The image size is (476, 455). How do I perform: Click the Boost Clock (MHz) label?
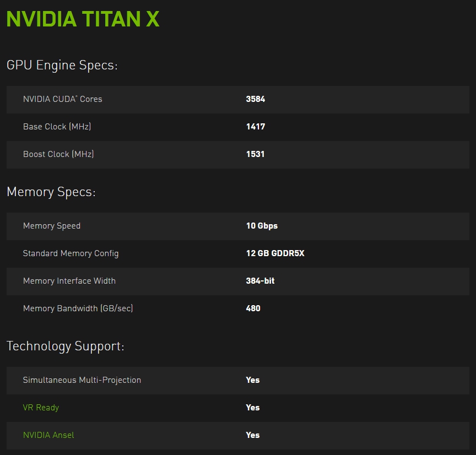pyautogui.click(x=58, y=154)
